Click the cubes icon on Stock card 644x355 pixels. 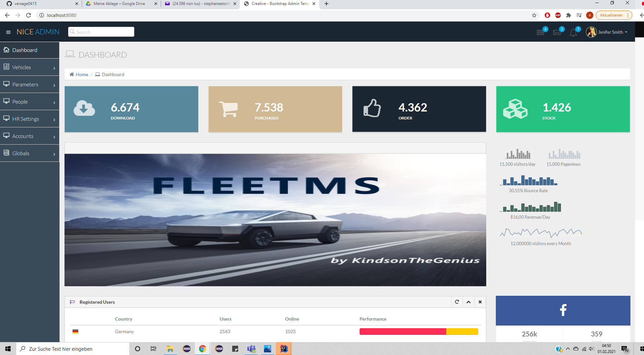(x=515, y=109)
